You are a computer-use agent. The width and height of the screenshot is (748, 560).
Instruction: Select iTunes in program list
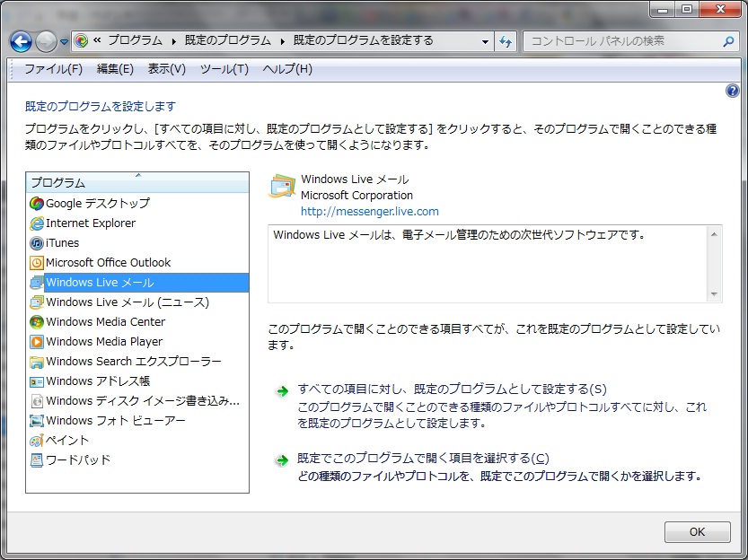point(63,243)
